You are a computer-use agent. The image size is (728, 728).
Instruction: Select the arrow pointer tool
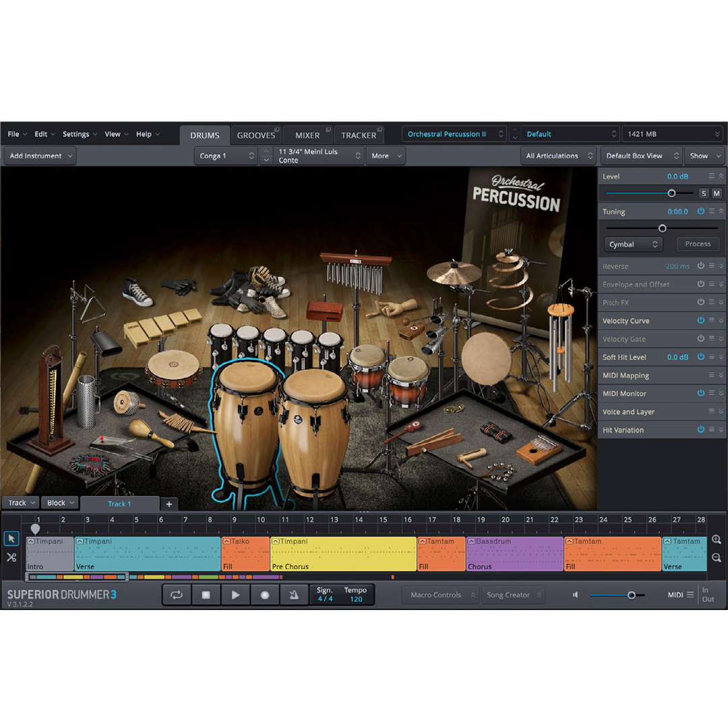tap(11, 539)
